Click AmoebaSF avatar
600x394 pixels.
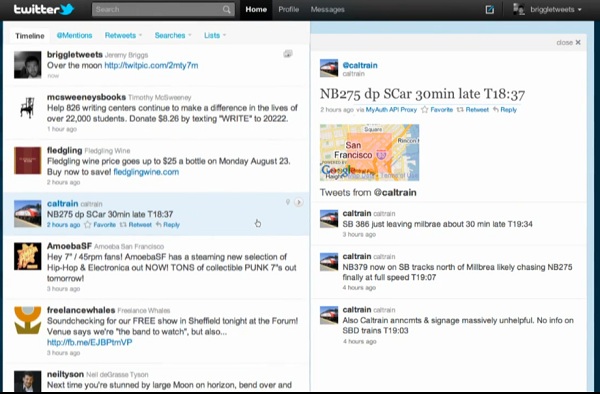28,256
